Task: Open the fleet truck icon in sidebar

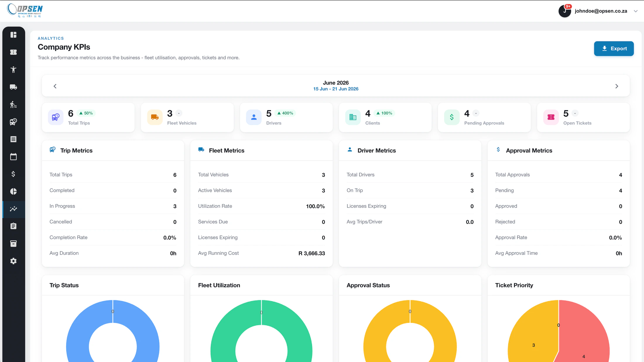Action: click(13, 87)
